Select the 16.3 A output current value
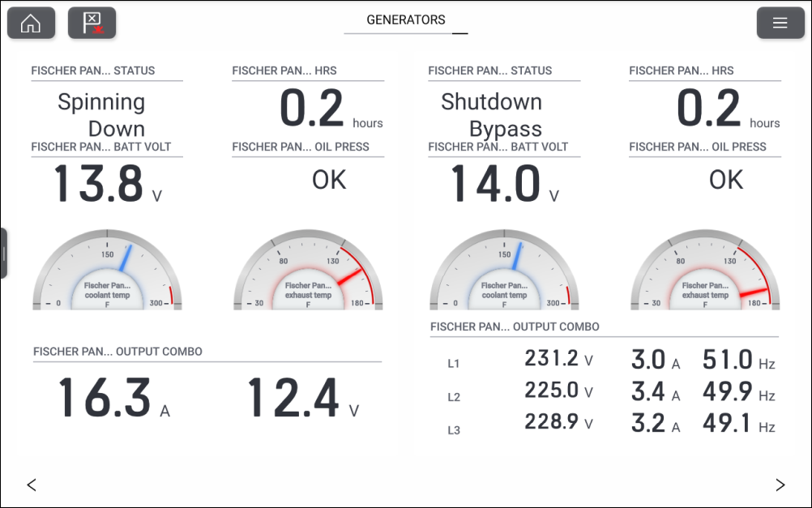Screen dimensions: 812x508 105,399
